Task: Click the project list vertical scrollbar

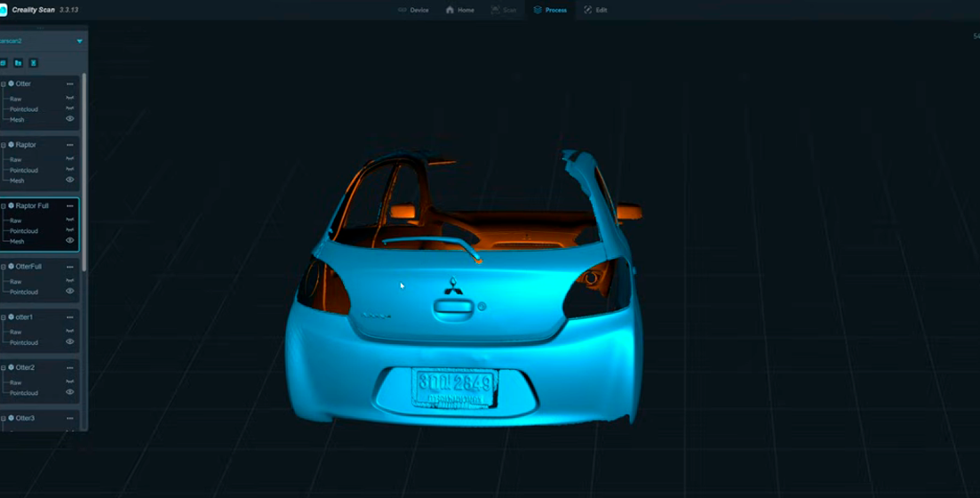Action: [x=84, y=172]
